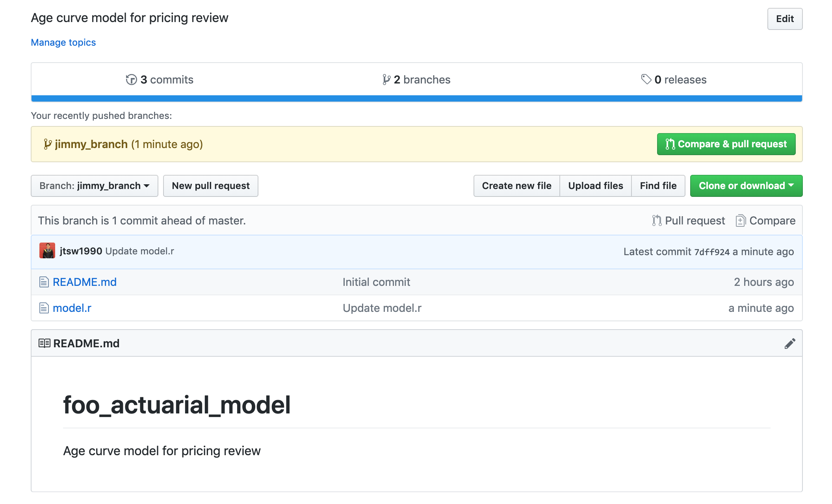Click the blue language breakdown bar
Screen dimensions: 832x504
tap(416, 98)
